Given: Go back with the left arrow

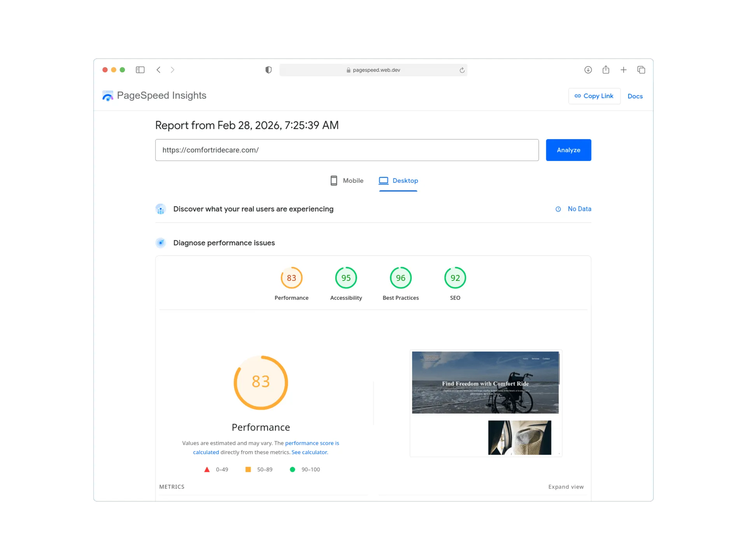Looking at the screenshot, I should point(158,70).
